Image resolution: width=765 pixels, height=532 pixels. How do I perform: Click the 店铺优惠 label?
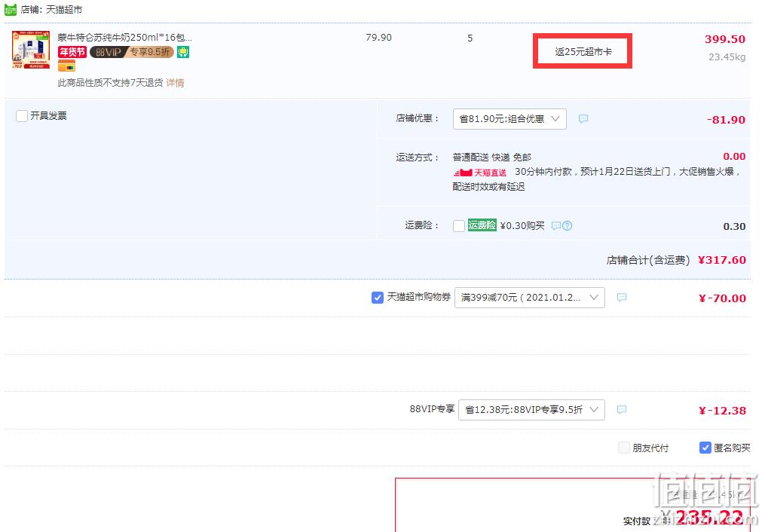click(417, 118)
